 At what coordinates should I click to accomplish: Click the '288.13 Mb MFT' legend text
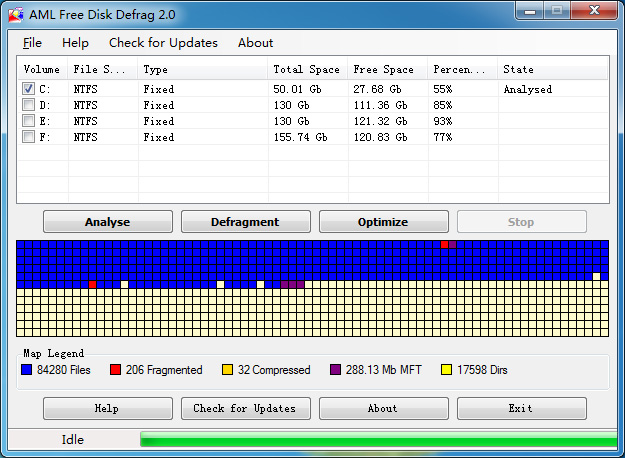tap(383, 370)
